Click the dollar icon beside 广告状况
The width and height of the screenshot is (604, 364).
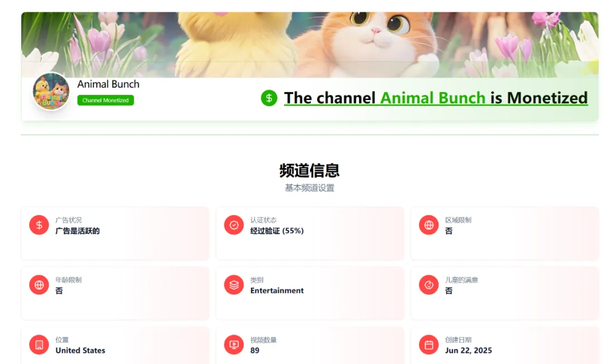point(38,225)
